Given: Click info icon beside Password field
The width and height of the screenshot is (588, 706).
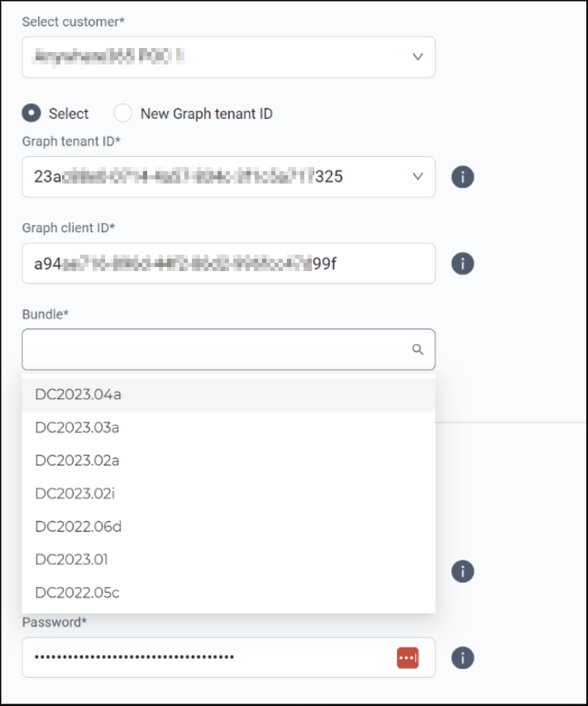Looking at the screenshot, I should [x=463, y=658].
